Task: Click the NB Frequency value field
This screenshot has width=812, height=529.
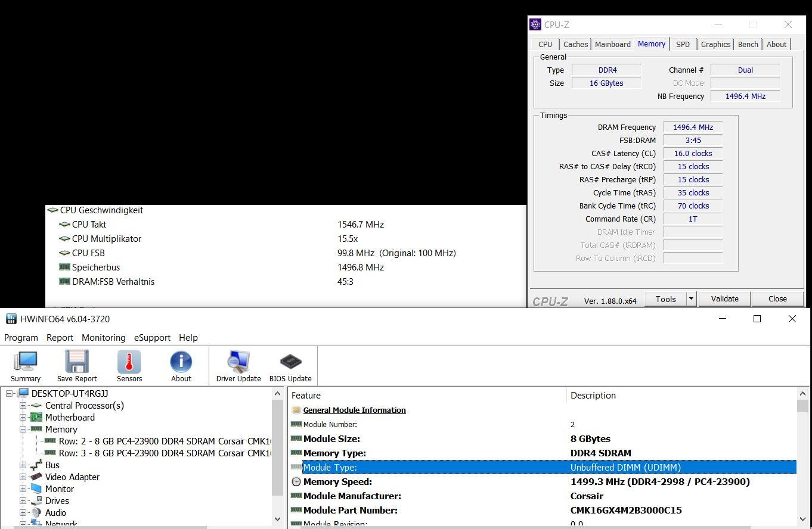Action: [x=745, y=96]
